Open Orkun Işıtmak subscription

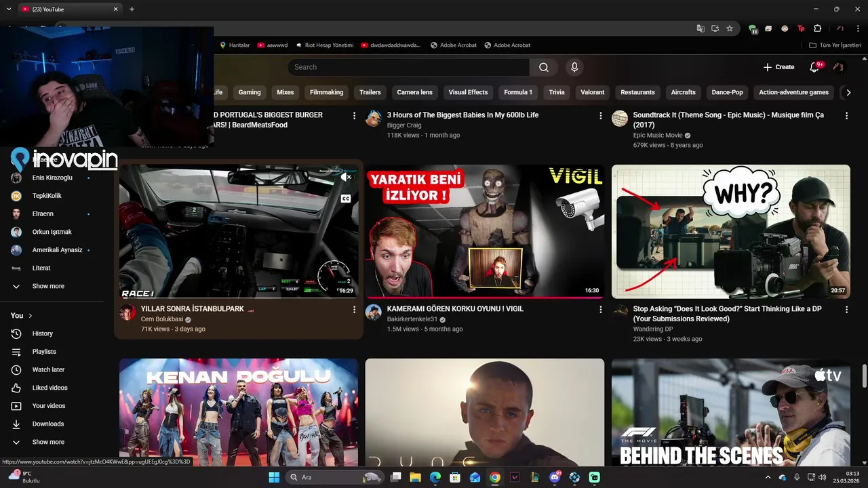(52, 232)
